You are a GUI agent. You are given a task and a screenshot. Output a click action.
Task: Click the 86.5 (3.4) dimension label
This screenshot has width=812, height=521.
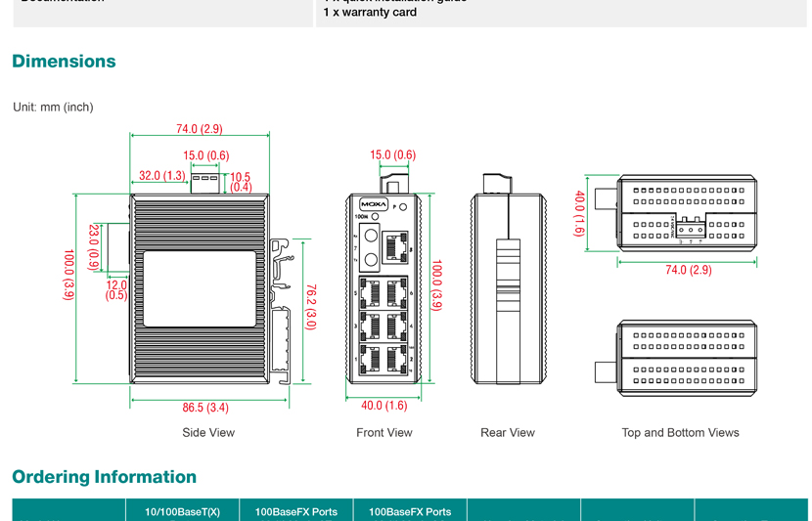pyautogui.click(x=205, y=408)
